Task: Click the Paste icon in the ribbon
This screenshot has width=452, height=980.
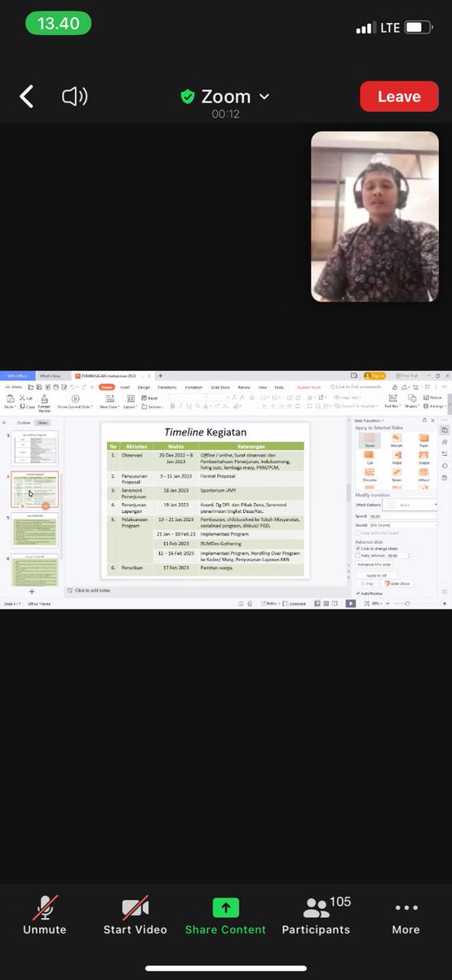Action: click(9, 398)
